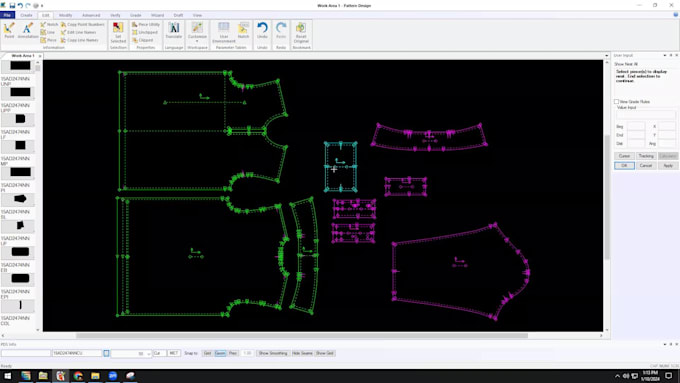The height and width of the screenshot is (383, 680).
Task: Open Zoom from the taskbar
Action: (x=113, y=376)
